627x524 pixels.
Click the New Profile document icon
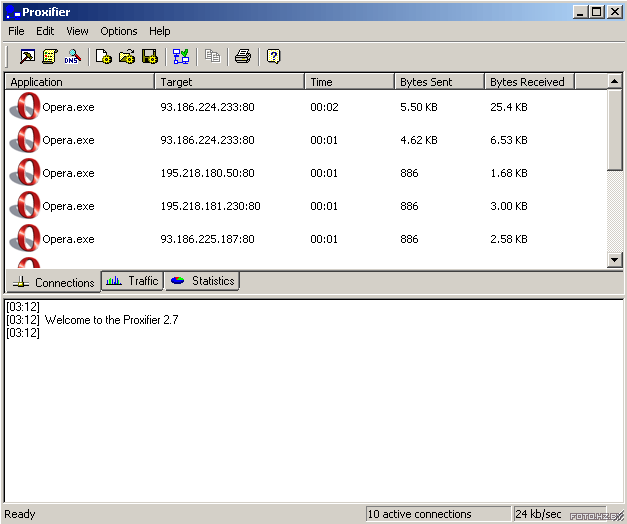point(104,56)
